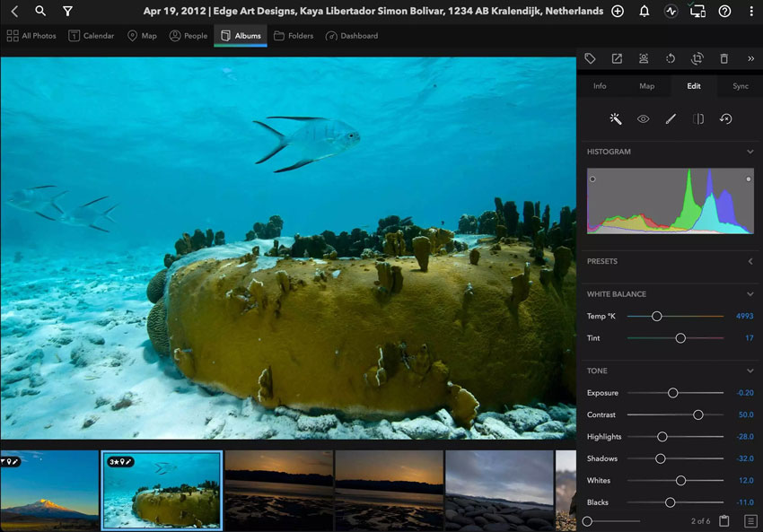Open the keyword tag tool
The width and height of the screenshot is (763, 532).
click(x=590, y=57)
